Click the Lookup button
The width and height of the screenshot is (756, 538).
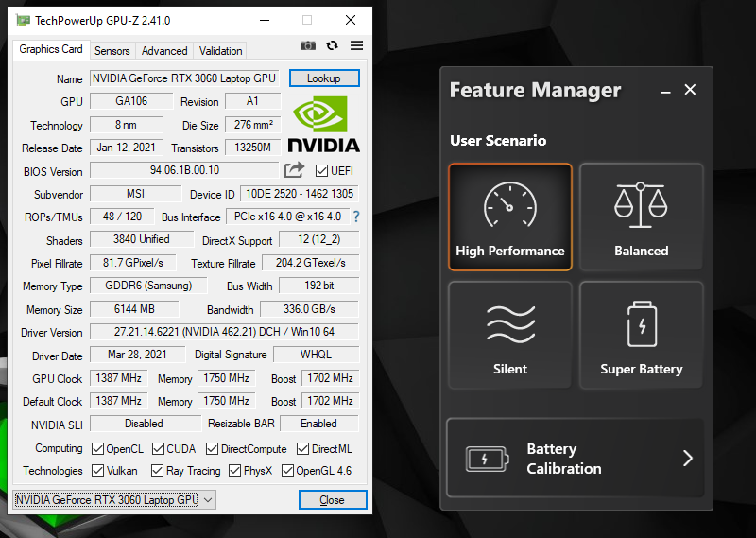(x=324, y=78)
